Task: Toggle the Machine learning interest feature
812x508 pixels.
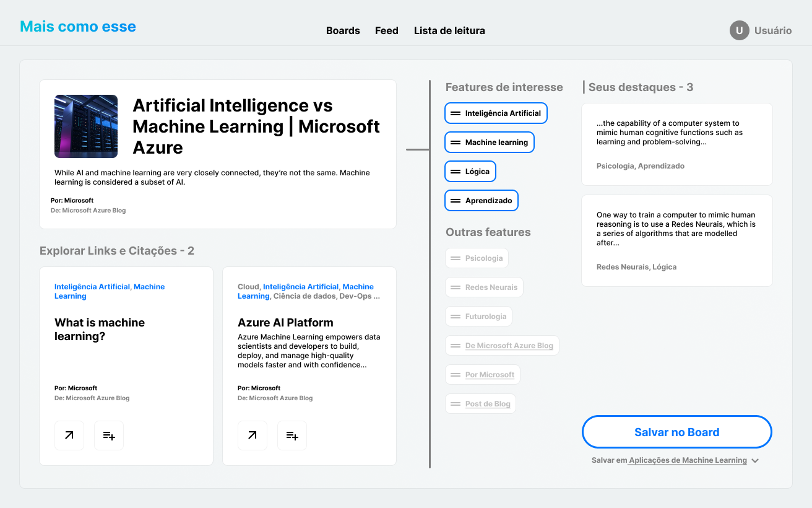Action: 490,142
